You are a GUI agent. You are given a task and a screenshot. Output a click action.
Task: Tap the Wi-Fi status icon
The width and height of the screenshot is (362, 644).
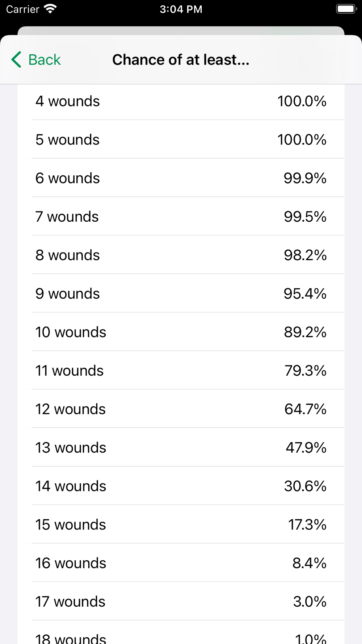click(50, 9)
